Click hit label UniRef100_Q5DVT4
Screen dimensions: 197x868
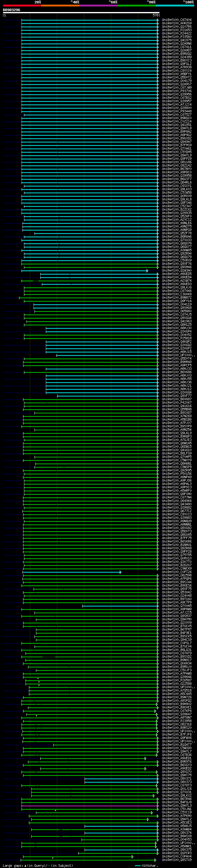(x=176, y=358)
